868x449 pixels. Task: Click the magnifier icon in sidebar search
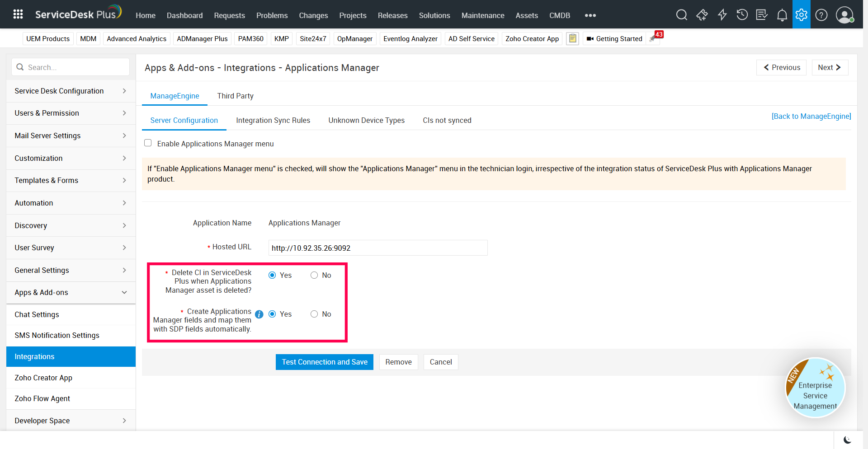[x=20, y=67]
